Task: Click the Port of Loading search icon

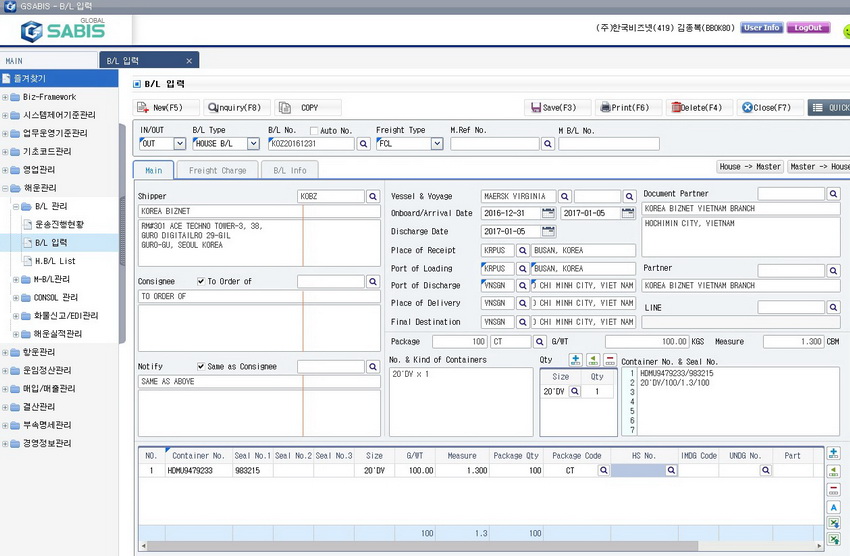Action: point(523,269)
